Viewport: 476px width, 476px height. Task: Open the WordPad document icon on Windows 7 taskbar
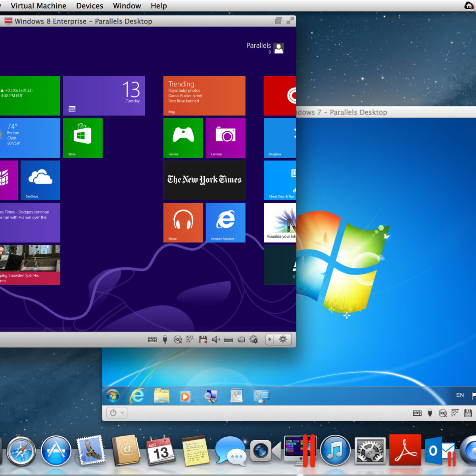click(236, 396)
